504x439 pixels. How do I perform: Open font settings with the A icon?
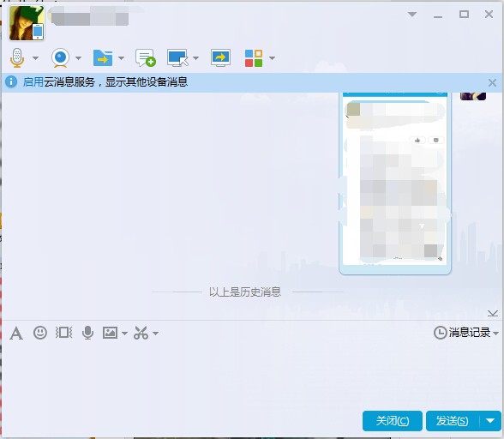[16, 333]
